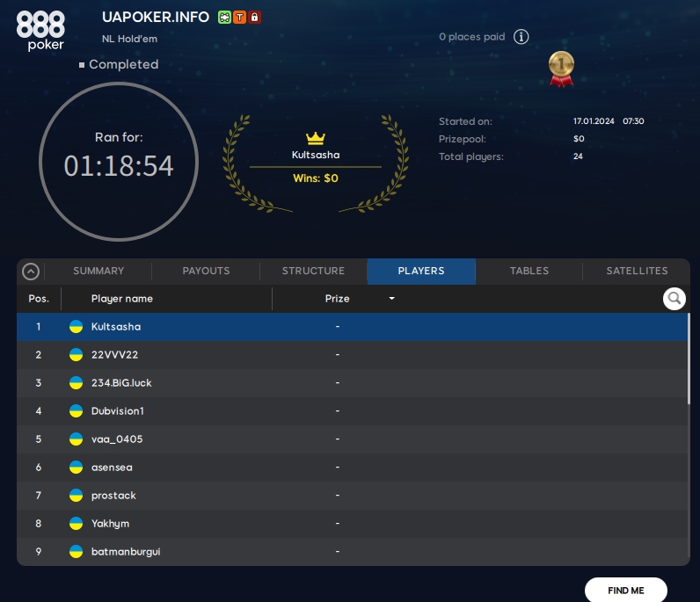Click the red padlock private icon

pyautogui.click(x=254, y=18)
